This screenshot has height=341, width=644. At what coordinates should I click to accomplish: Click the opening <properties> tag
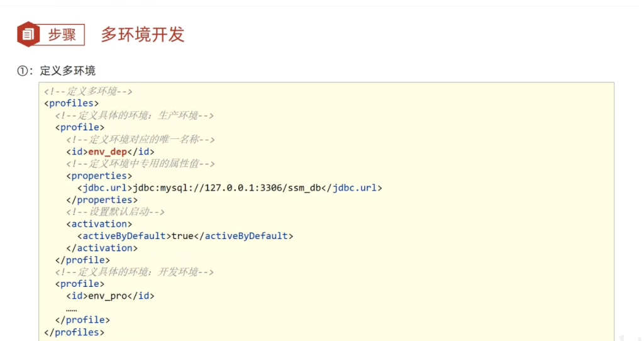[99, 176]
